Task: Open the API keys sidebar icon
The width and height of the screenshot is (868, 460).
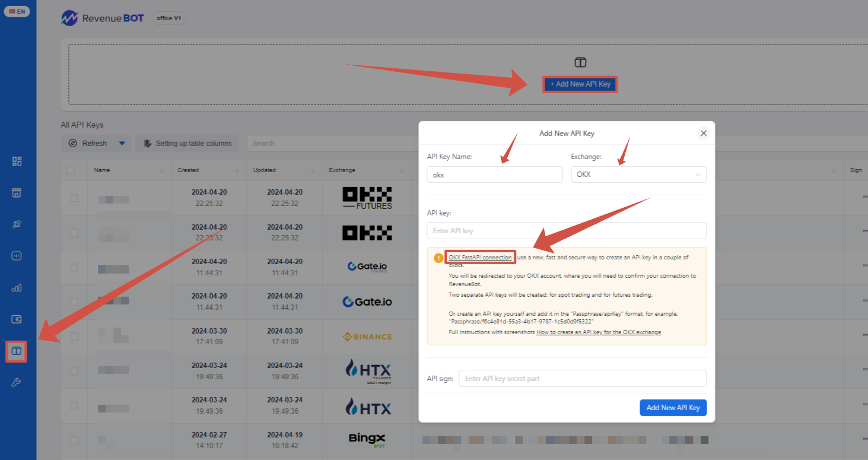Action: click(x=17, y=351)
